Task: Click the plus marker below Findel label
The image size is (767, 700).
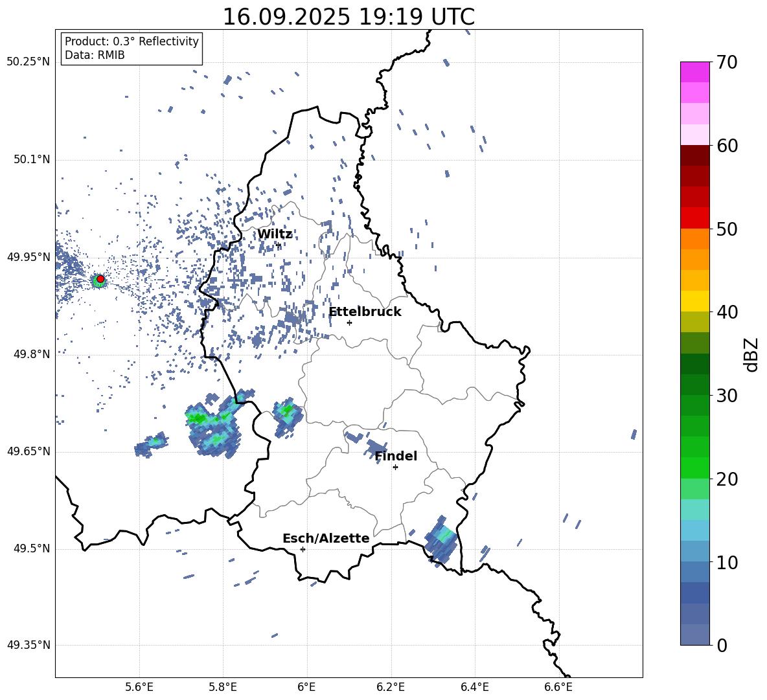Action: coord(395,468)
